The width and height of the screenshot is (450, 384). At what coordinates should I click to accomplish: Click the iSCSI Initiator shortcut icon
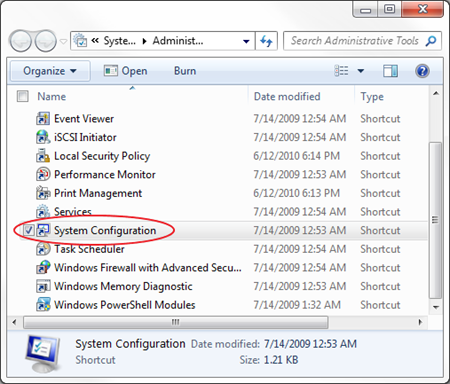click(43, 137)
